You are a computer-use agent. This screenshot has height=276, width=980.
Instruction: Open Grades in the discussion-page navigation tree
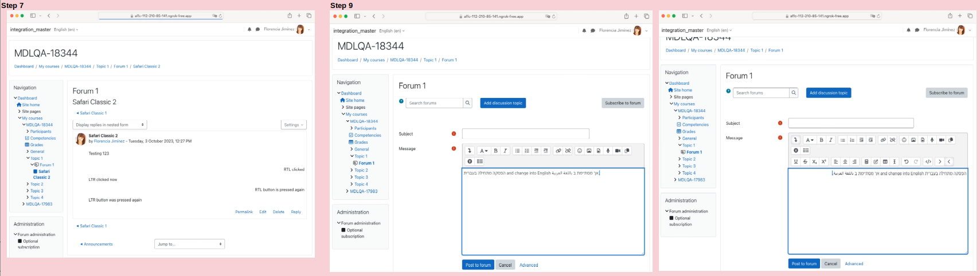coord(37,145)
